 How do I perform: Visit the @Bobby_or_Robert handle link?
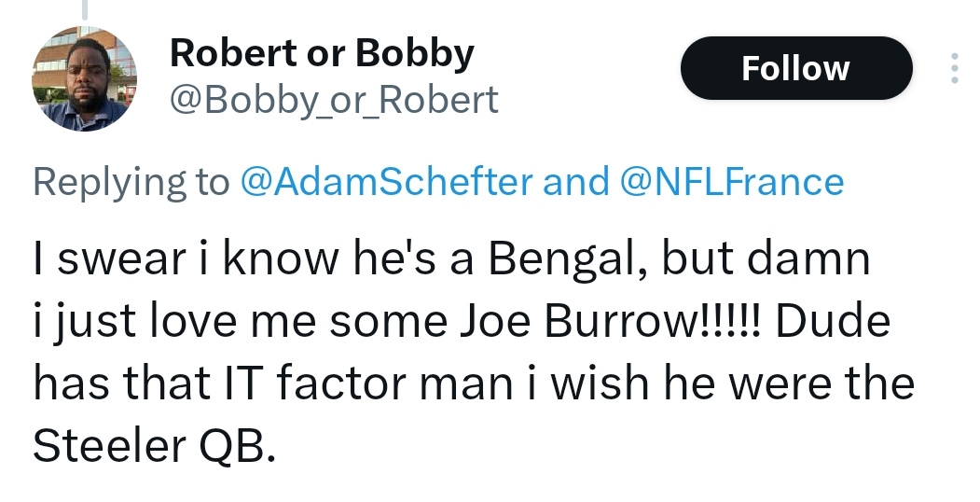pyautogui.click(x=334, y=100)
